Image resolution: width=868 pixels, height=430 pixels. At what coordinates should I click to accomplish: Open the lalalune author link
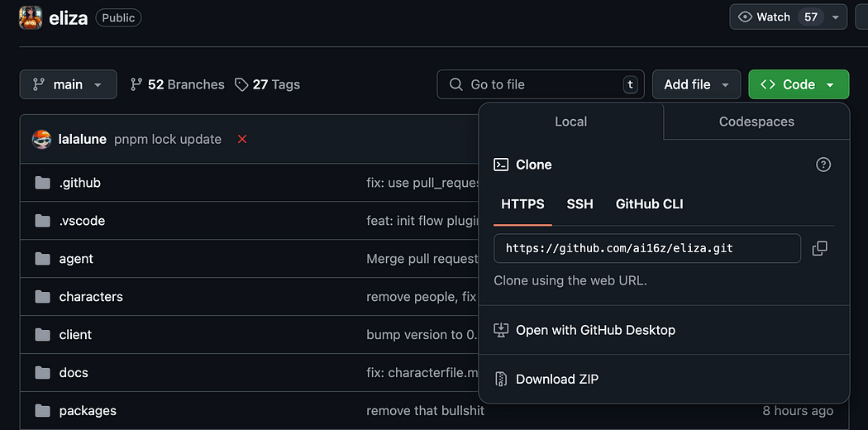(x=83, y=140)
